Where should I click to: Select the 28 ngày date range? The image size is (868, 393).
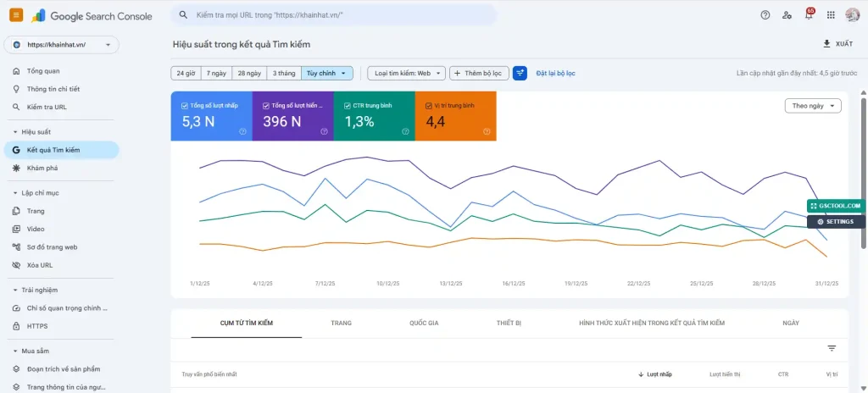tap(249, 73)
